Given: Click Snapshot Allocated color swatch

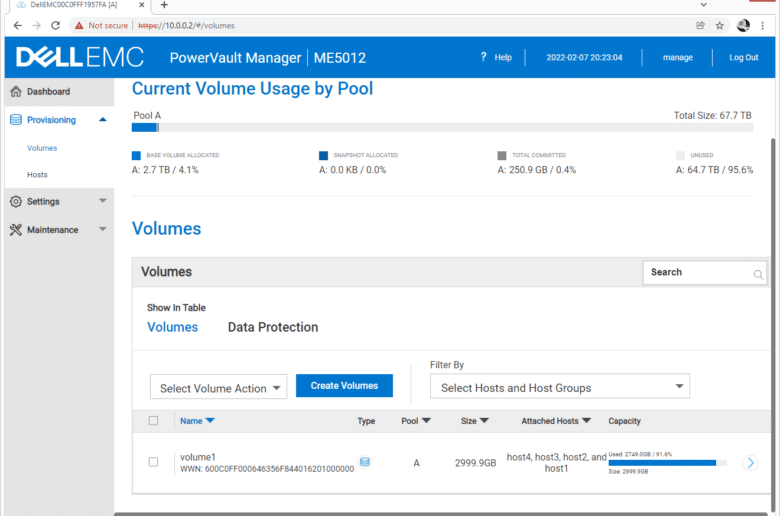Looking at the screenshot, I should (323, 156).
